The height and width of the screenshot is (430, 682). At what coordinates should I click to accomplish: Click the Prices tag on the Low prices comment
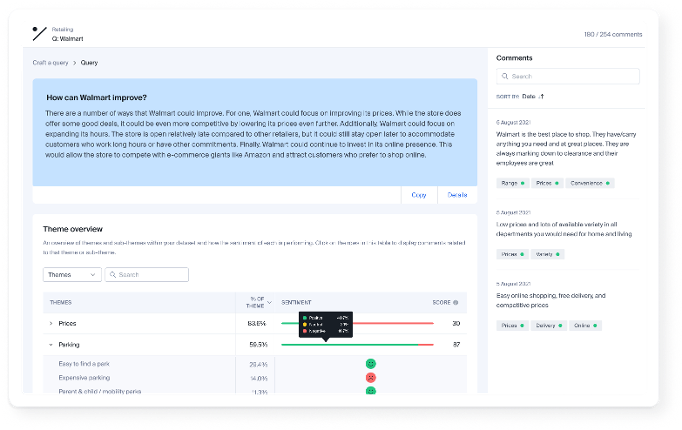click(512, 254)
